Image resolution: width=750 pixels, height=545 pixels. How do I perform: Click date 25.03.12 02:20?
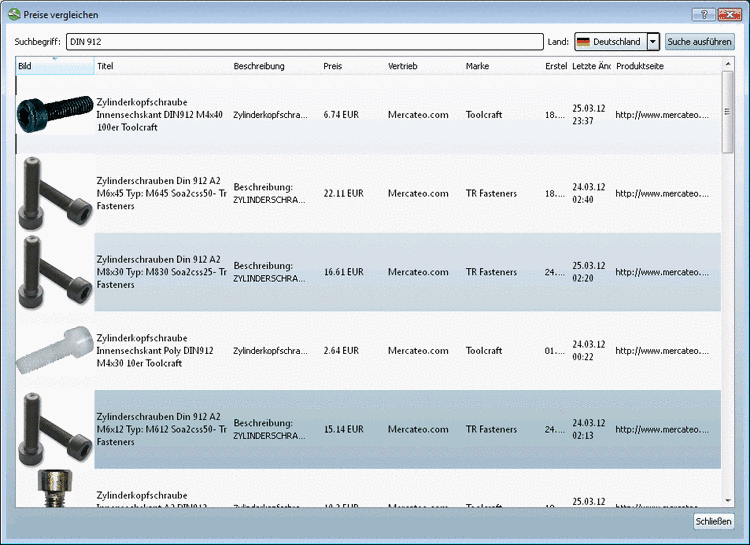point(589,272)
